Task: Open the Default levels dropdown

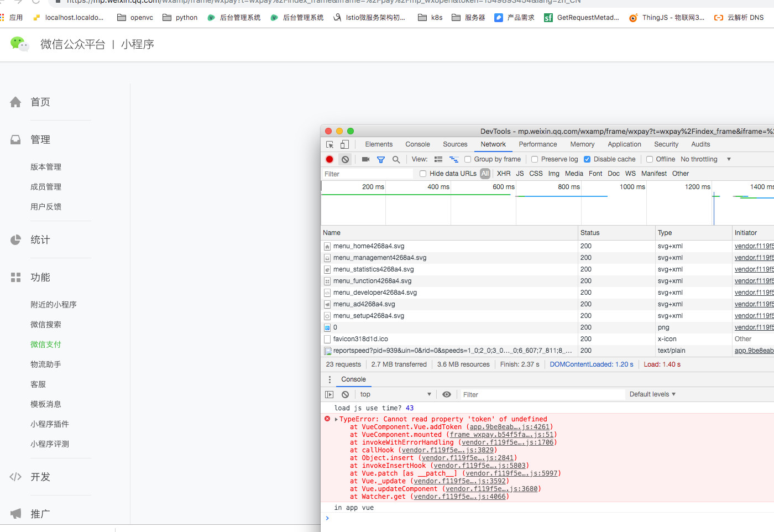Action: (652, 394)
